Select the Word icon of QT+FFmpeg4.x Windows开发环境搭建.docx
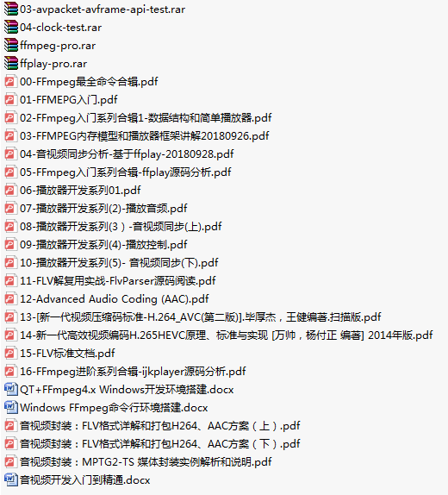The width and height of the screenshot is (448, 495). (11, 389)
